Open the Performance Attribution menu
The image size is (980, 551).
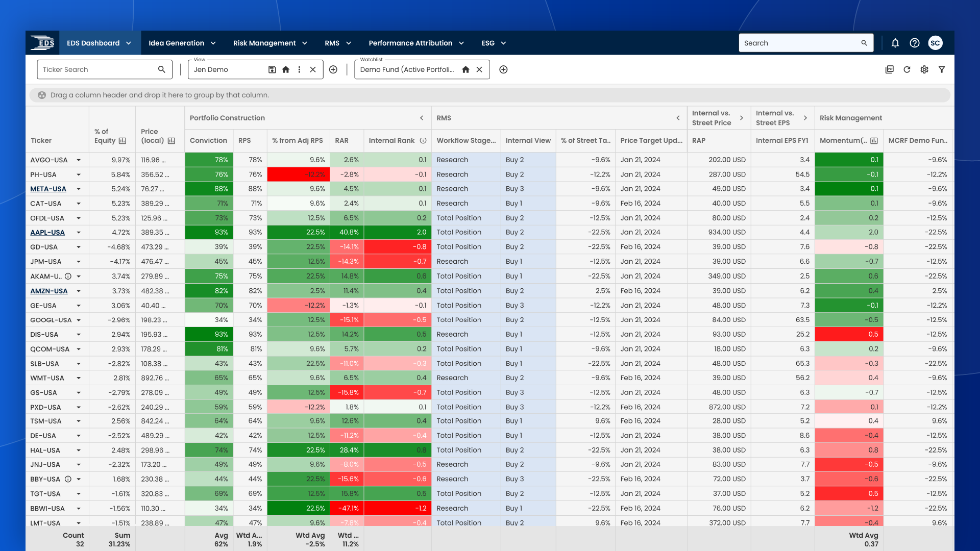pos(416,43)
